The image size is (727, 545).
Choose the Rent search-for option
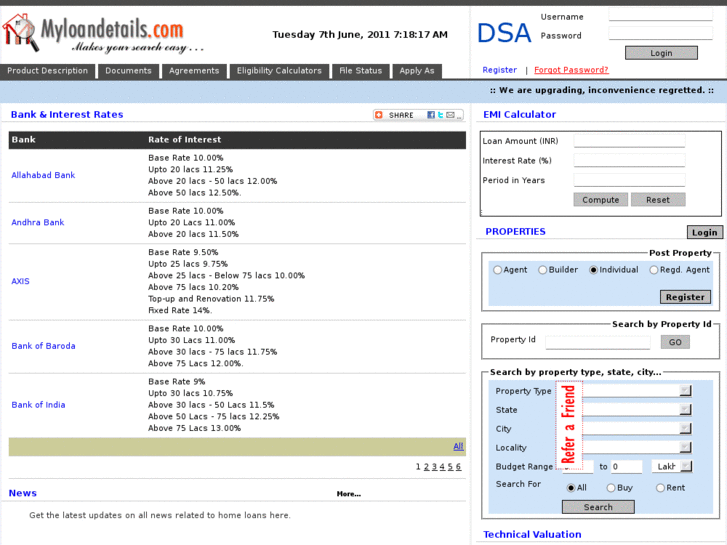(x=660, y=488)
